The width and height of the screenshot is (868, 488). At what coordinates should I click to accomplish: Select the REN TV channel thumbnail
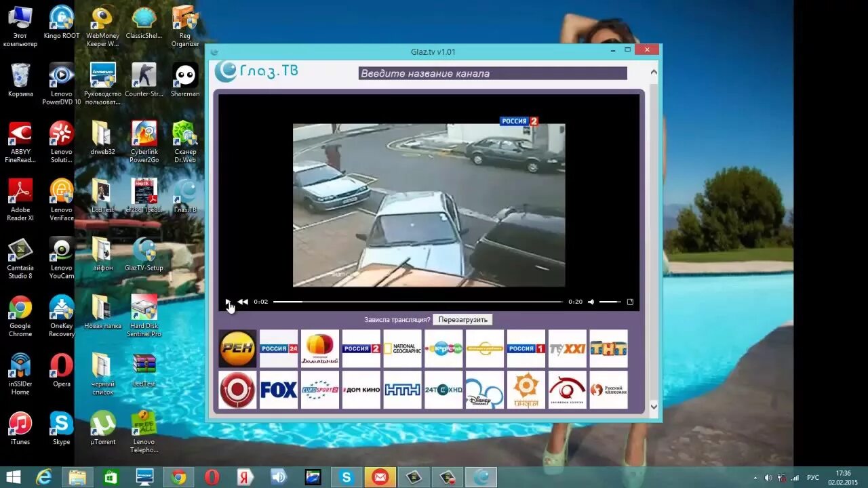point(237,348)
